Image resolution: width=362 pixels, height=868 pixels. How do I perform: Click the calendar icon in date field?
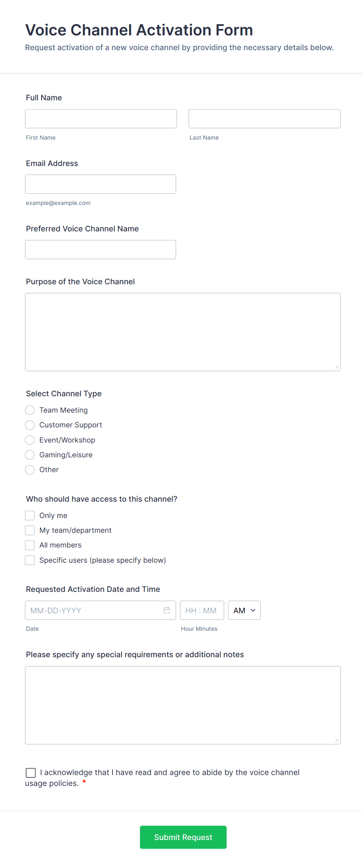(x=167, y=610)
